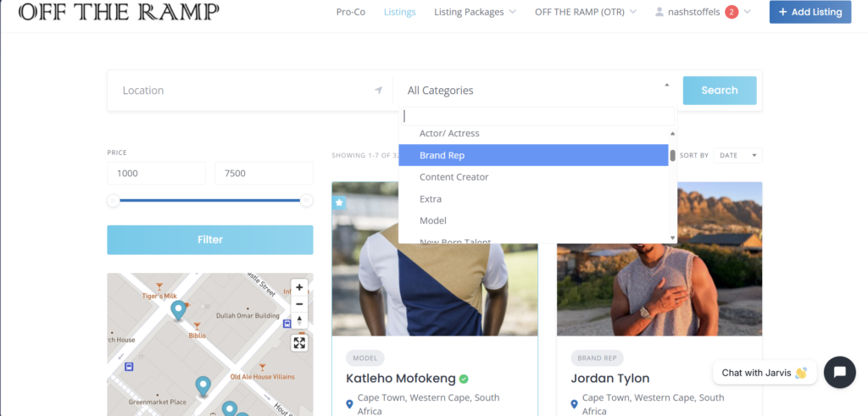Click the location arrow icon in Location field

point(378,90)
